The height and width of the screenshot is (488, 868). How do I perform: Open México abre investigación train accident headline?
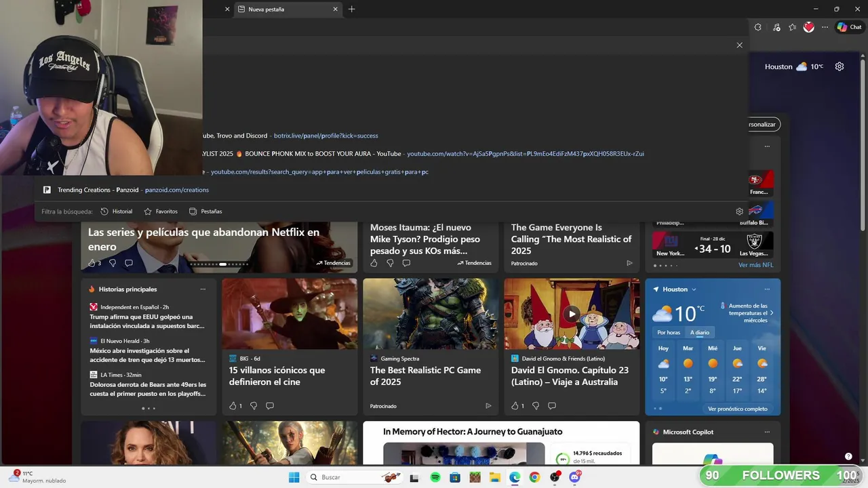tap(147, 355)
